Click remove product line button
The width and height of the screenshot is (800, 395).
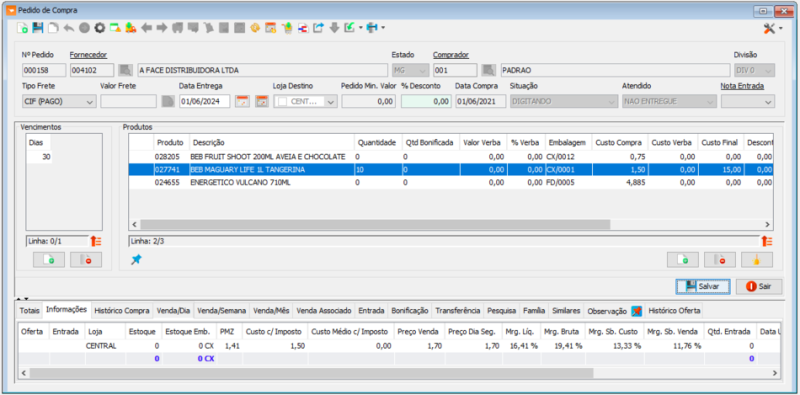tap(720, 260)
